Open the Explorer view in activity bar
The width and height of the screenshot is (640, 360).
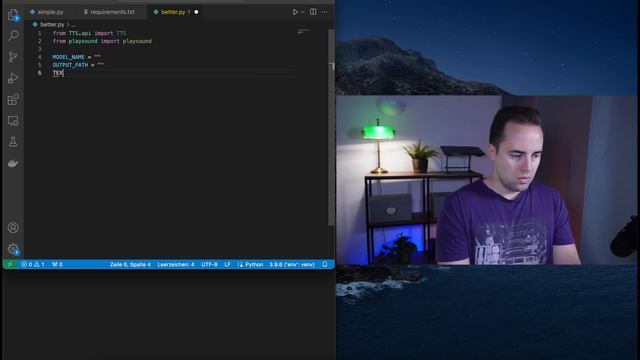pos(13,15)
